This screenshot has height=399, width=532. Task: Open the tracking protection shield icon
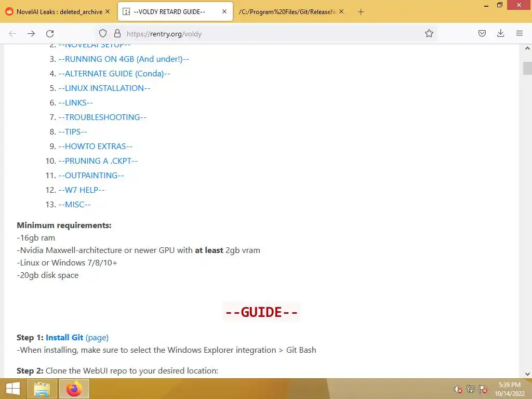pyautogui.click(x=103, y=33)
